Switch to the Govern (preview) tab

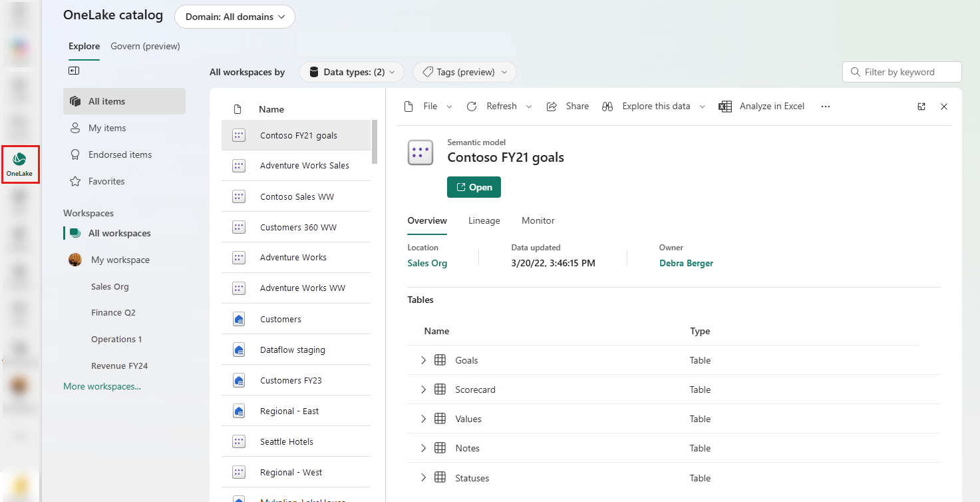tap(145, 47)
